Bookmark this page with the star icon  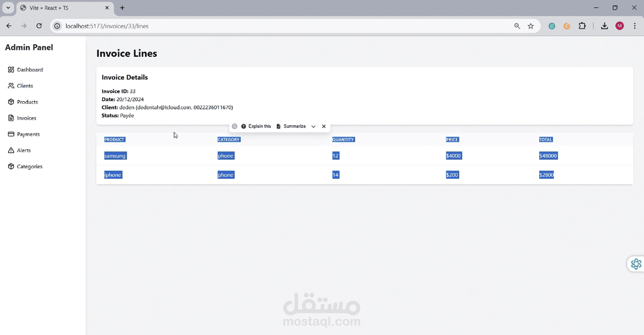[530, 26]
